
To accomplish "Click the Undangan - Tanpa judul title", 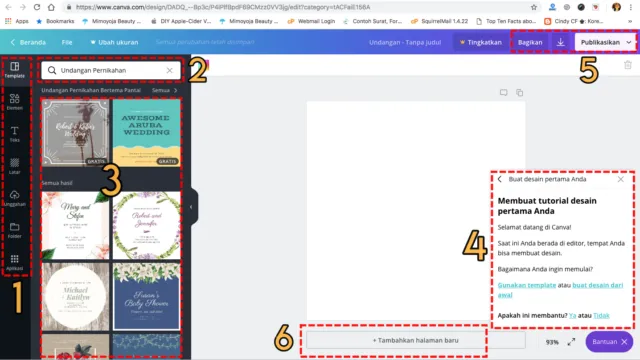I will [x=405, y=42].
